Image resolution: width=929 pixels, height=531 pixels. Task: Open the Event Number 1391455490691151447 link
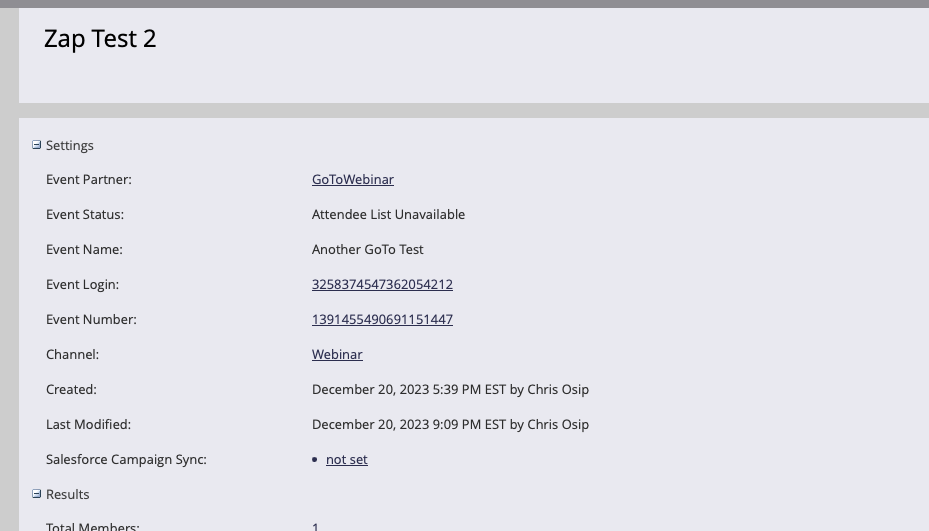tap(382, 320)
